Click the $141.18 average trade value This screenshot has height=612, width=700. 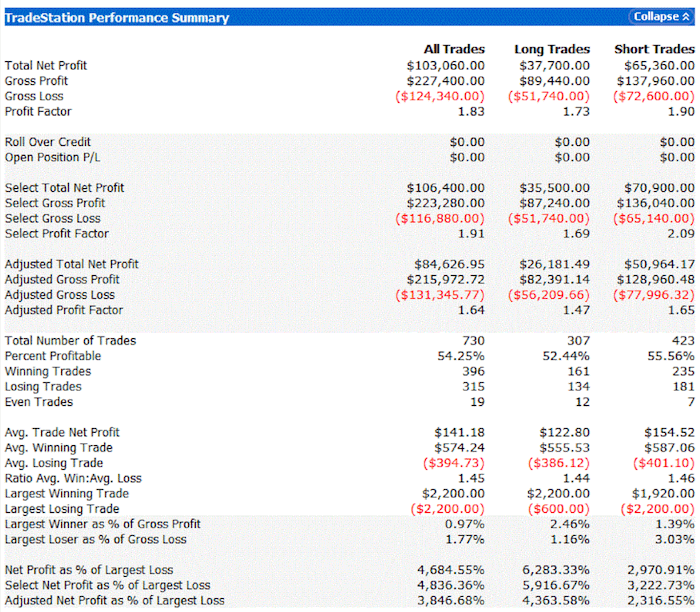click(x=459, y=432)
